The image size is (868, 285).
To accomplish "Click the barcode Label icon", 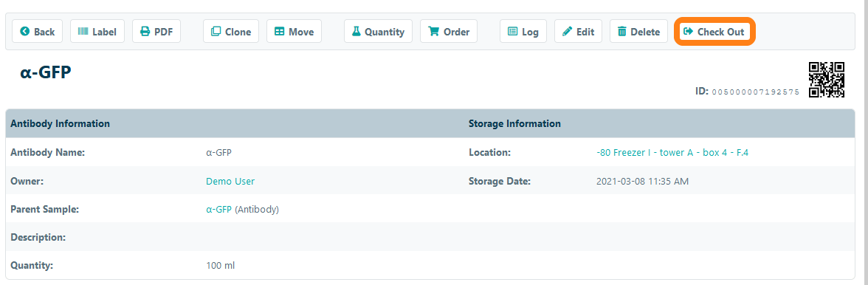I will pyautogui.click(x=83, y=32).
